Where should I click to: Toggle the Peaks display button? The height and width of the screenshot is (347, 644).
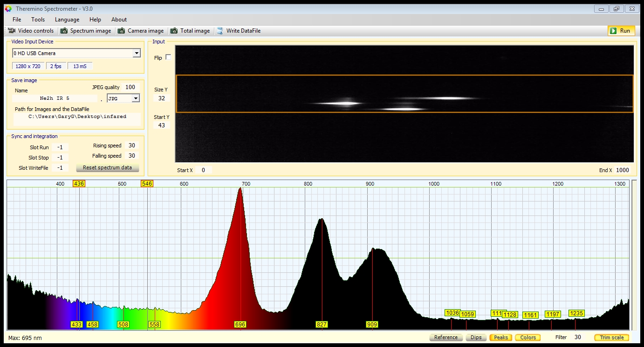500,337
